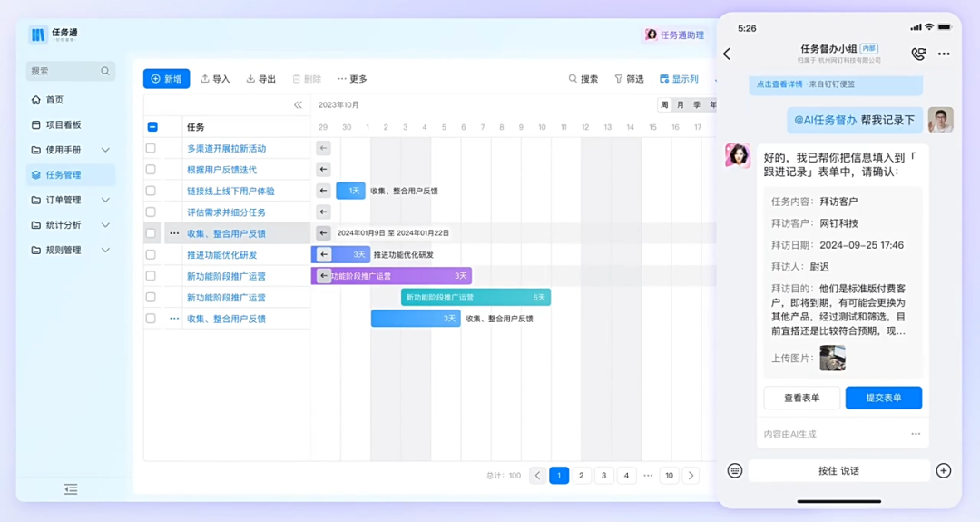Click the 查看表单 button
The width and height of the screenshot is (980, 522).
(x=802, y=398)
